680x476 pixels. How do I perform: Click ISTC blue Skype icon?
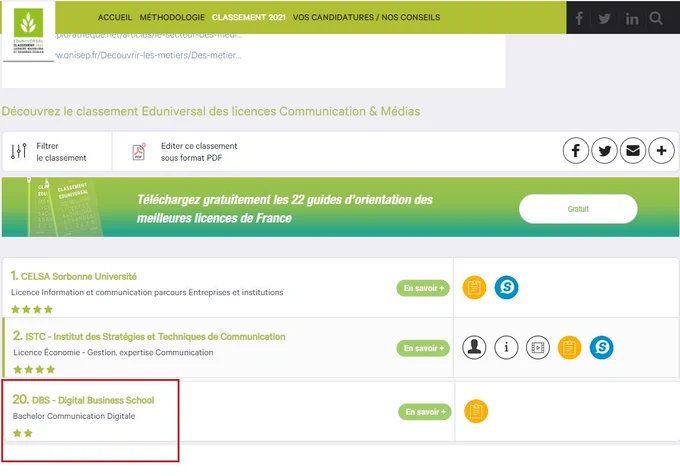[x=602, y=347]
